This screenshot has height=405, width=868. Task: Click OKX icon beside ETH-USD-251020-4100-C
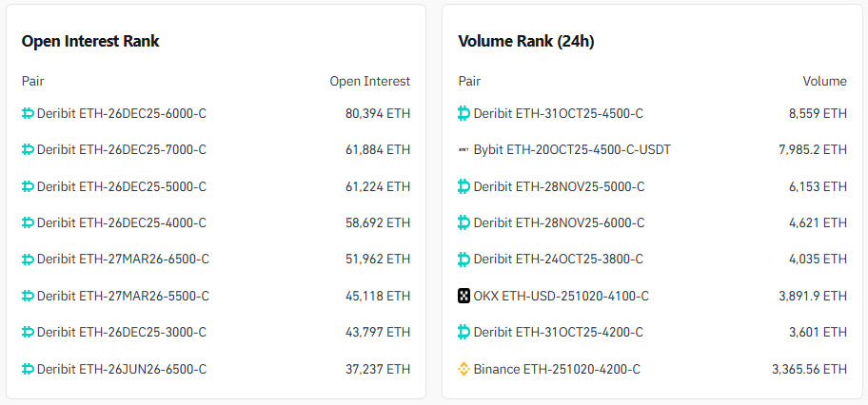(464, 296)
